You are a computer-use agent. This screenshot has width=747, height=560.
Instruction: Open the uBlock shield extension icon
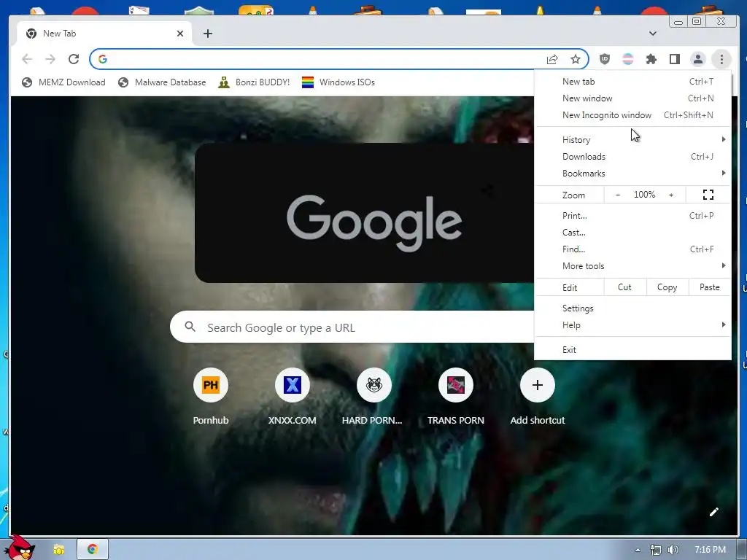[605, 59]
